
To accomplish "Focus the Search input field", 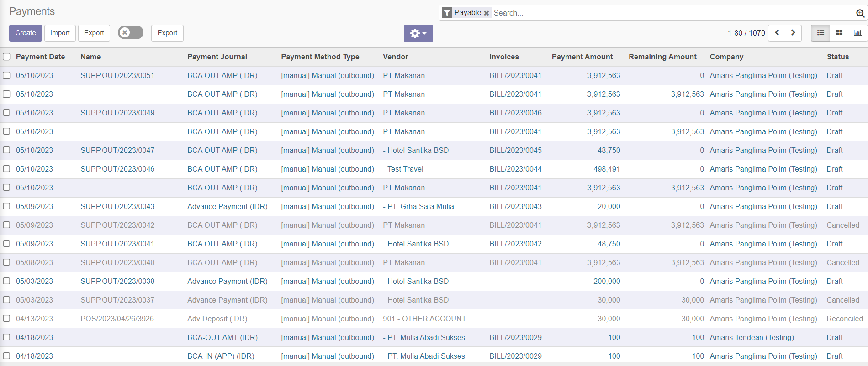I will (672, 13).
